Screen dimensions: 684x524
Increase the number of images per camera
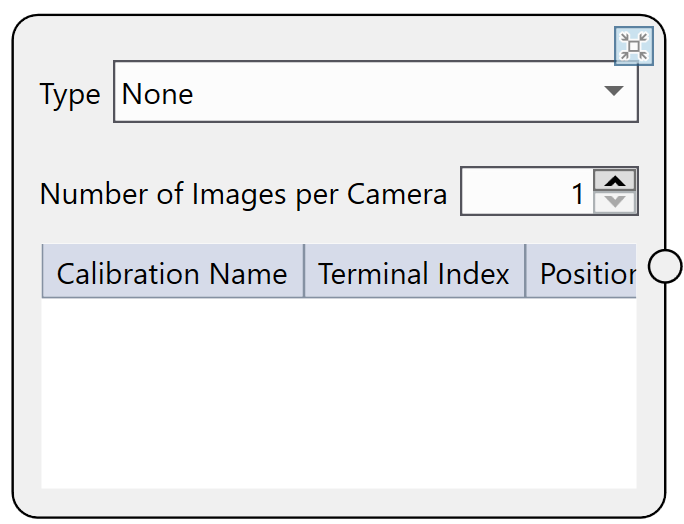coord(615,181)
